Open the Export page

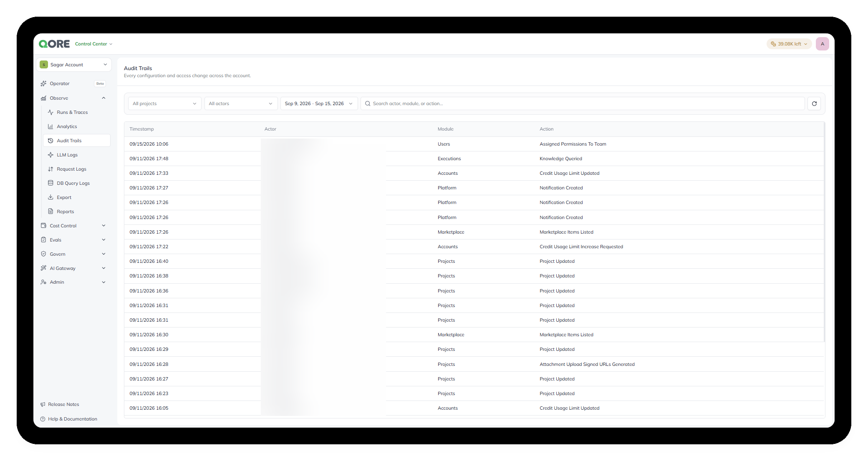[64, 197]
